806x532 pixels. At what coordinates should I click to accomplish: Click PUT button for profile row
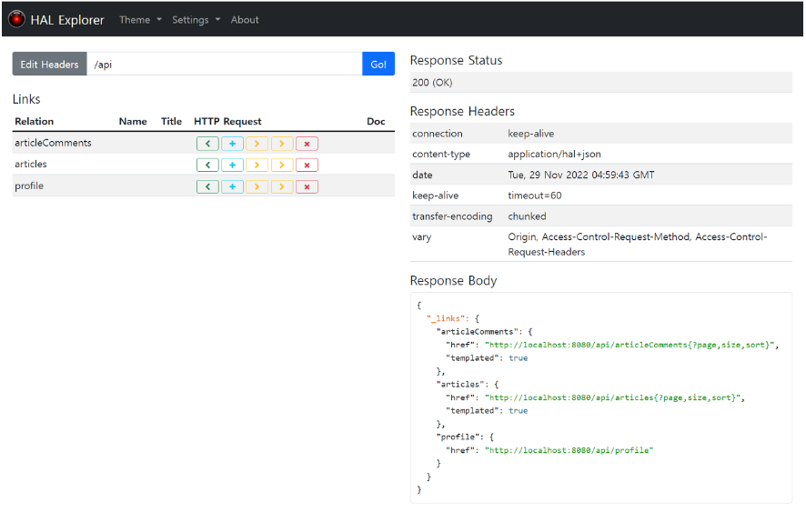point(257,186)
